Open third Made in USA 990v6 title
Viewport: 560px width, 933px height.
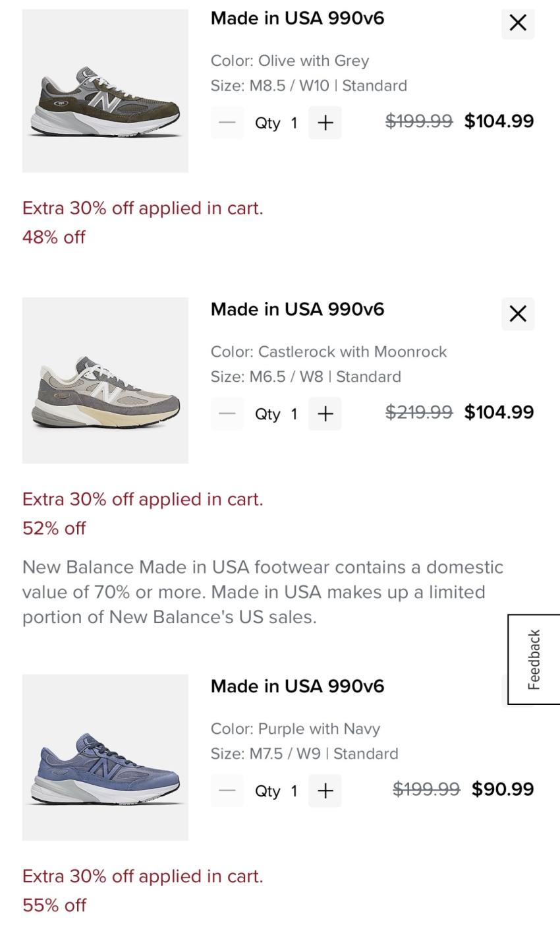coord(297,686)
